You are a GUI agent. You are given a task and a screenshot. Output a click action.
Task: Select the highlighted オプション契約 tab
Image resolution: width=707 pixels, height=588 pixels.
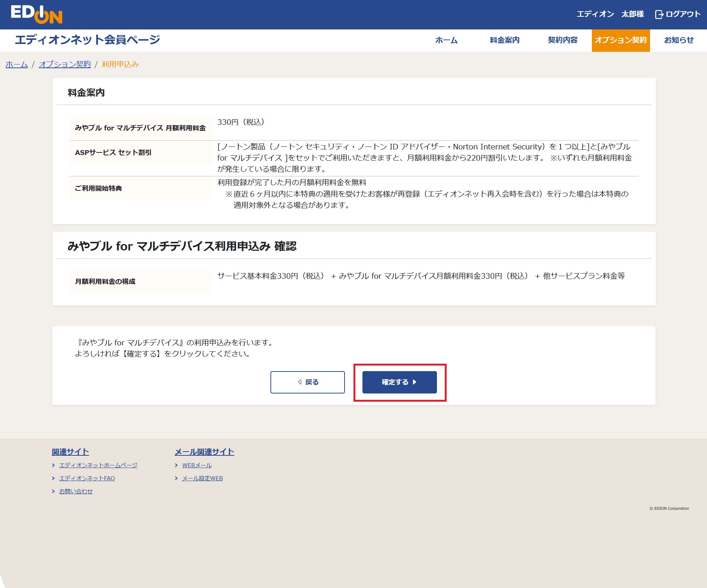coord(621,40)
